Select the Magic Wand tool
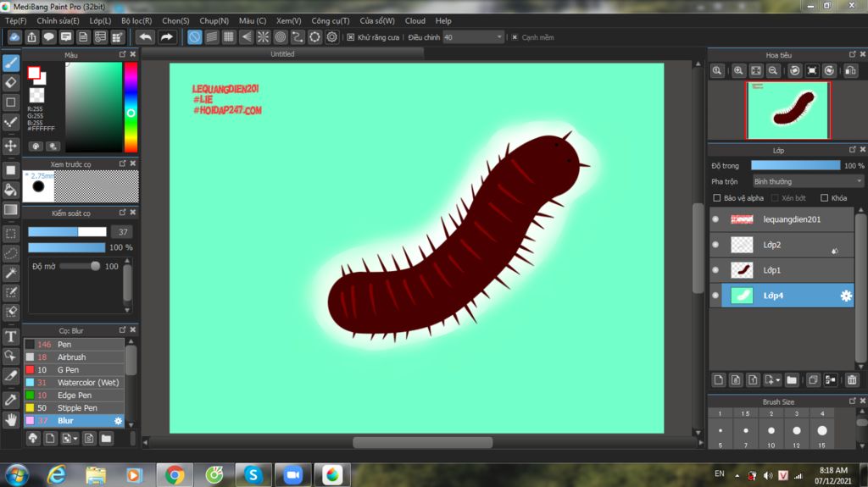This screenshot has width=868, height=487. [11, 273]
